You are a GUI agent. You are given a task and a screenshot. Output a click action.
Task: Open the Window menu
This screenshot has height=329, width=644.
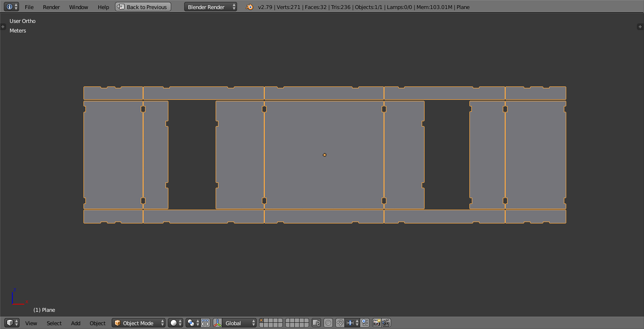(x=79, y=7)
